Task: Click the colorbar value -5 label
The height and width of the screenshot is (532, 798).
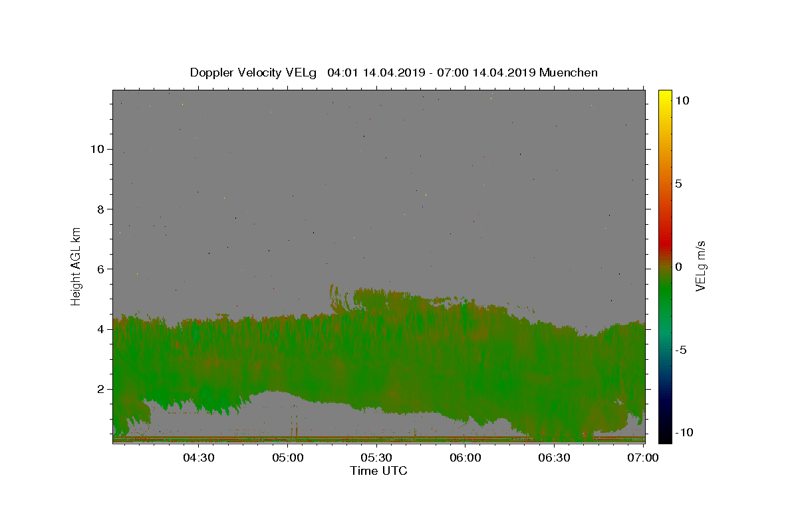Action: pos(680,350)
